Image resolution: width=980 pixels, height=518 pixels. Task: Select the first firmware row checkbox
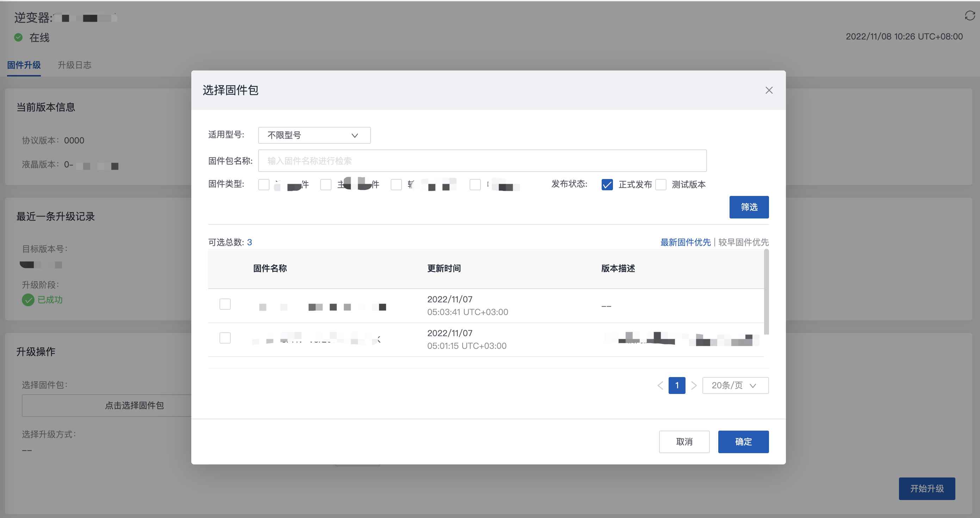pyautogui.click(x=225, y=304)
